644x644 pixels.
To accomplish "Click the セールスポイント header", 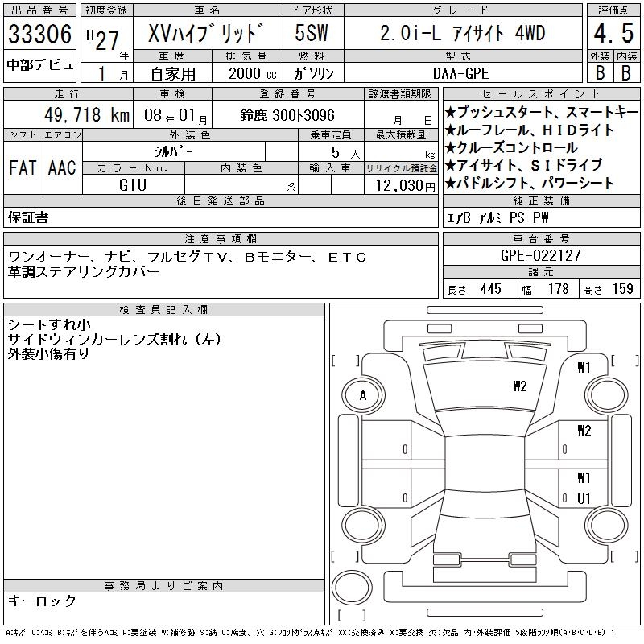I will pyautogui.click(x=541, y=93).
